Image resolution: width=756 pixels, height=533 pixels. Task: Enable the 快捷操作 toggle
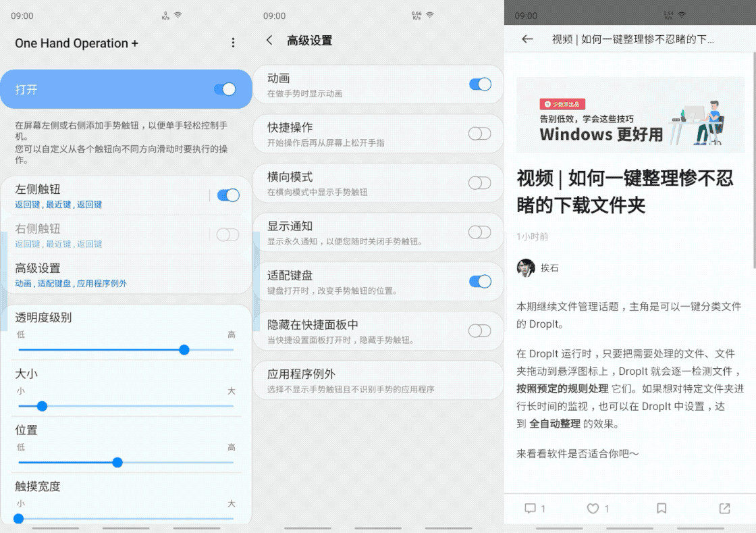tap(479, 134)
